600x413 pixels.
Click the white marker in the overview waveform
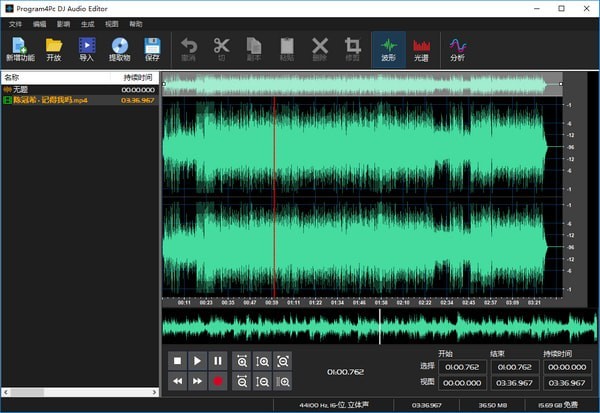pyautogui.click(x=379, y=326)
